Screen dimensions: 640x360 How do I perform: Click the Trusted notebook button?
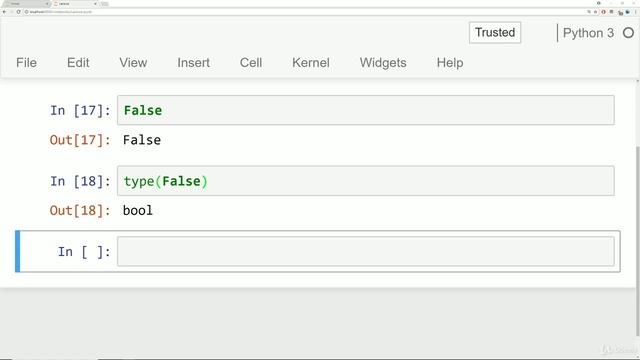coord(495,33)
